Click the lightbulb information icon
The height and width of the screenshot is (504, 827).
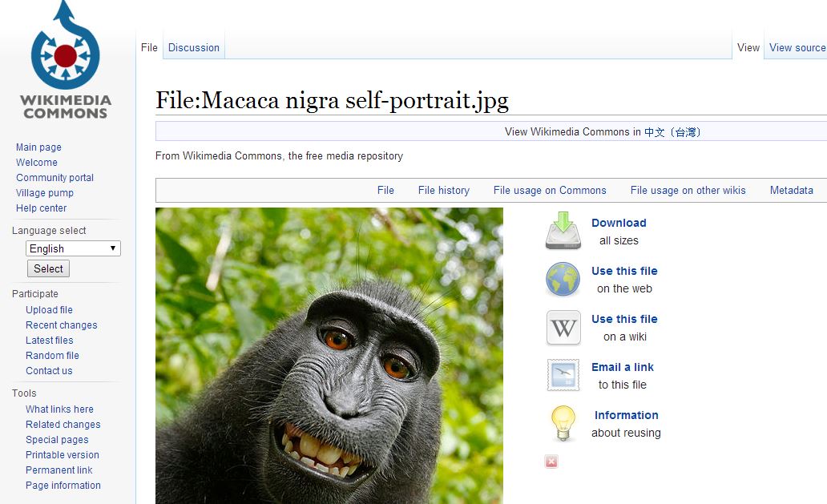(563, 423)
